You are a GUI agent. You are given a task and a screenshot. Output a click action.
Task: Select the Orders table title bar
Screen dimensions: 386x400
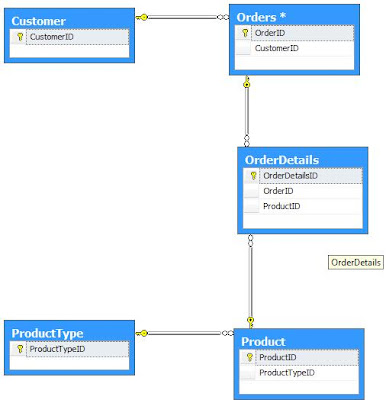point(294,17)
